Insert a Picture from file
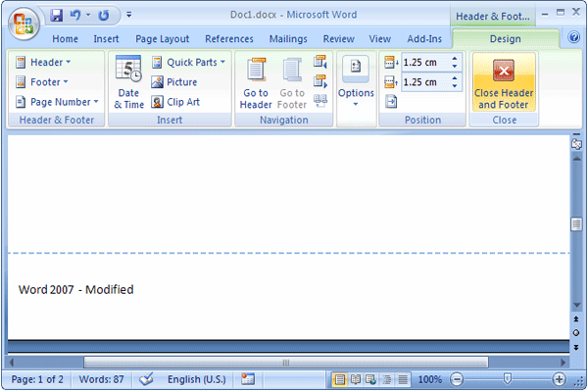The image size is (588, 392). pyautogui.click(x=174, y=81)
